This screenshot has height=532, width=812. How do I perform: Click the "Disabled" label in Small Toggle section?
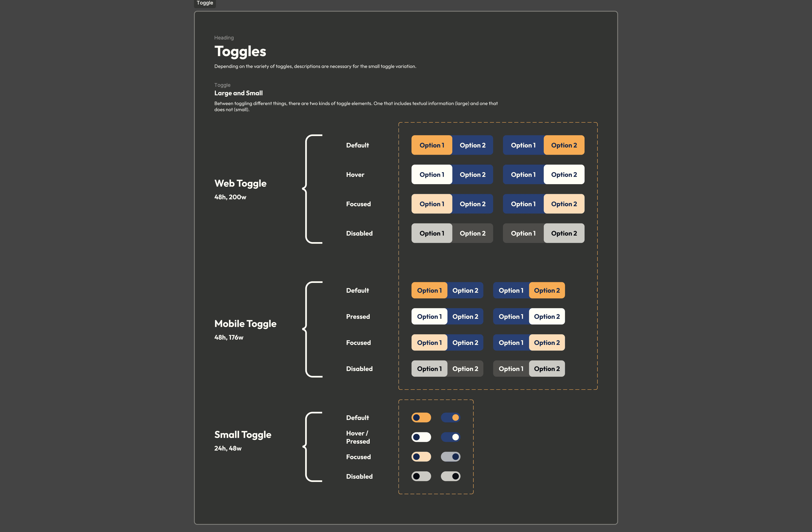(x=359, y=476)
